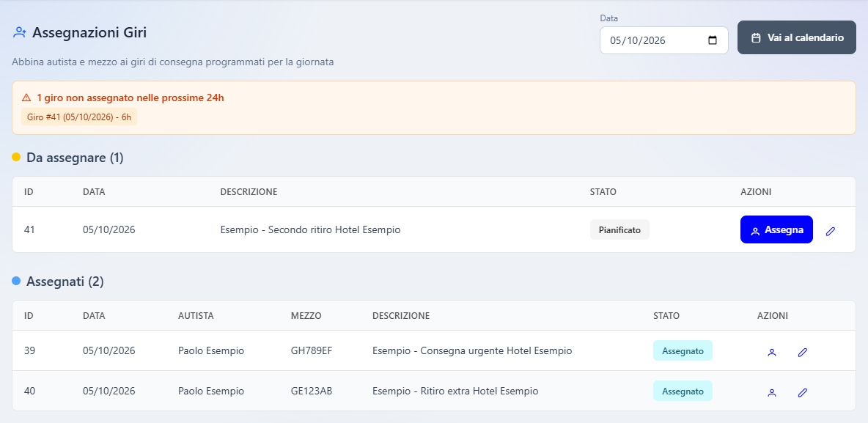Click the Assegnato badge for giro 40
868x423 pixels.
click(x=683, y=391)
